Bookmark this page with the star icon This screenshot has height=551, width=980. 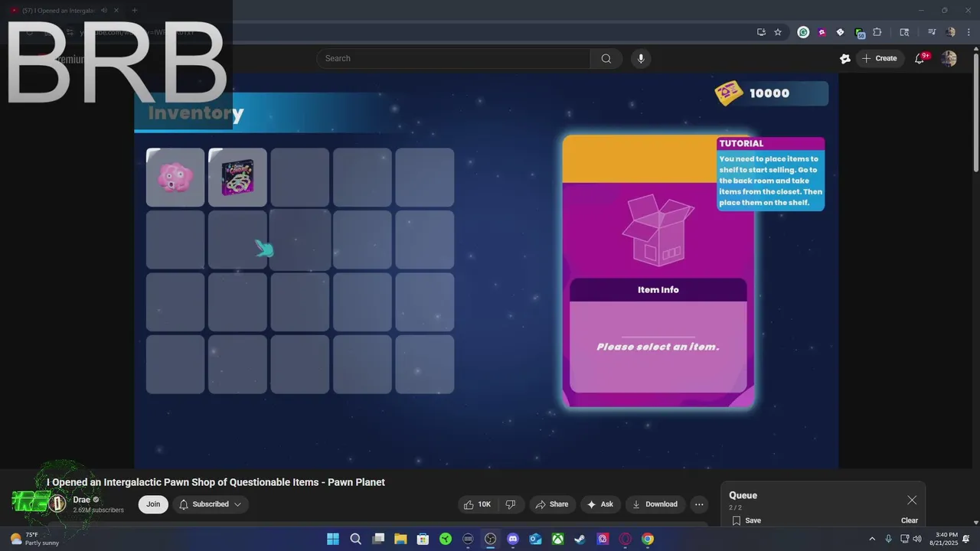pos(778,32)
